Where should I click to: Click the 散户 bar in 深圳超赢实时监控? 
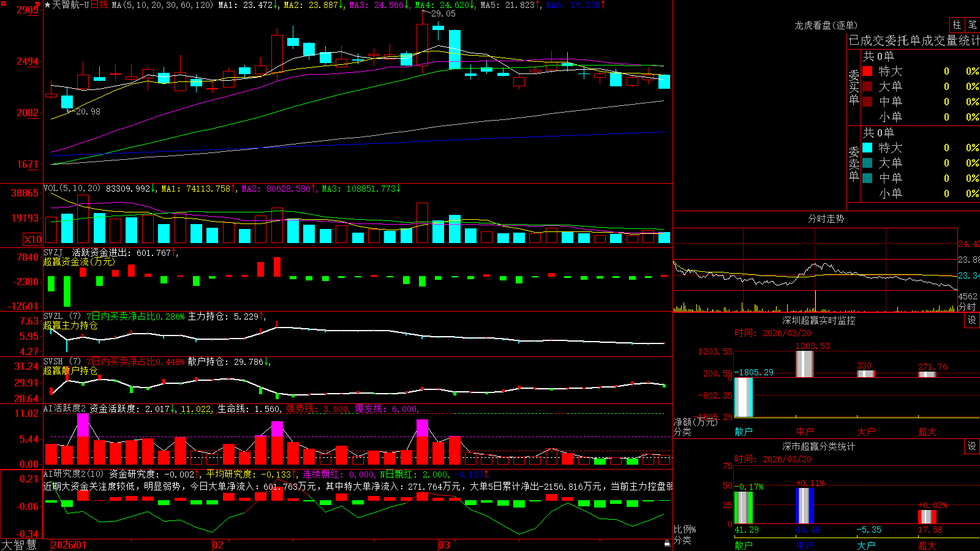pos(744,397)
